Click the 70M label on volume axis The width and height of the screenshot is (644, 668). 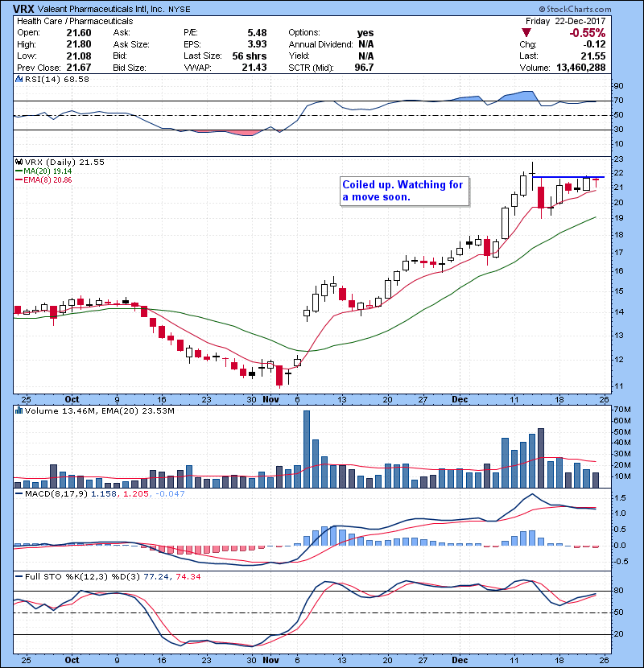[621, 410]
